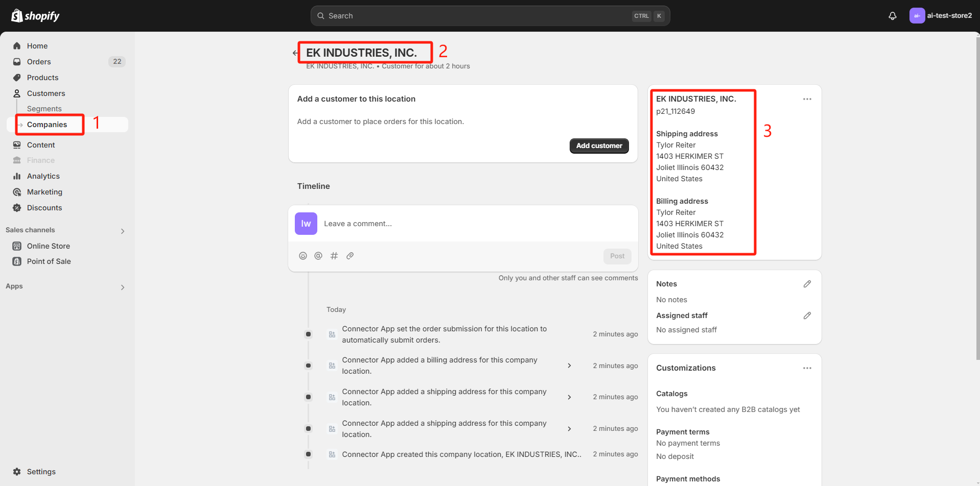Click the Timeline heading

click(314, 186)
